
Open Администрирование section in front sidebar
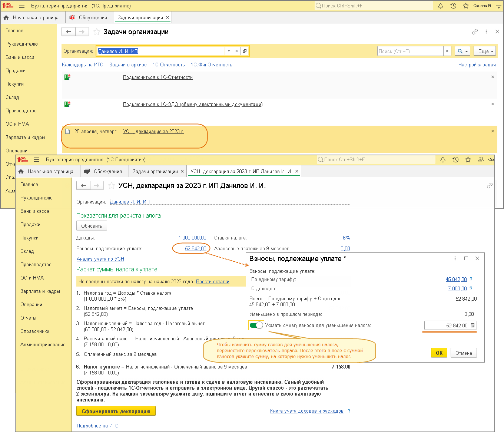pyautogui.click(x=43, y=345)
